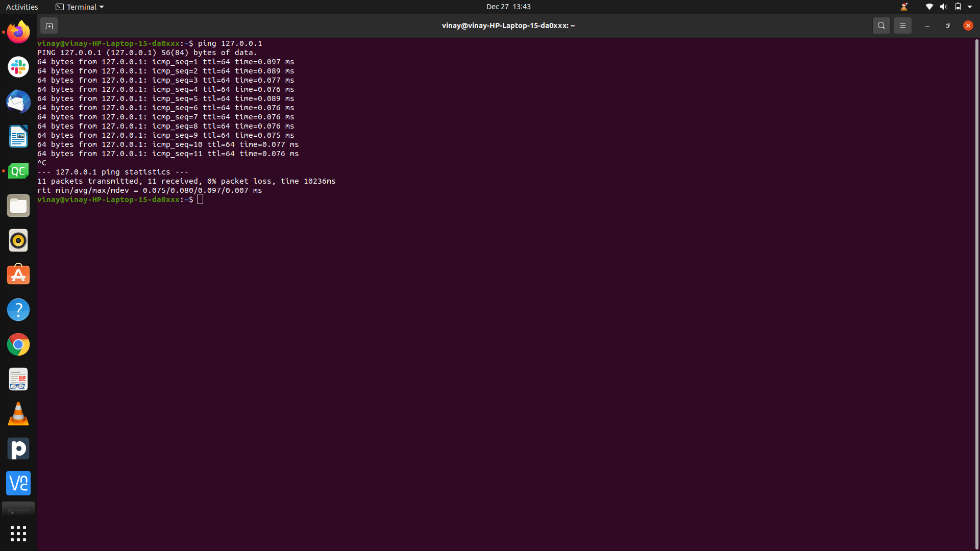
Task: Show all applications grid
Action: click(18, 534)
